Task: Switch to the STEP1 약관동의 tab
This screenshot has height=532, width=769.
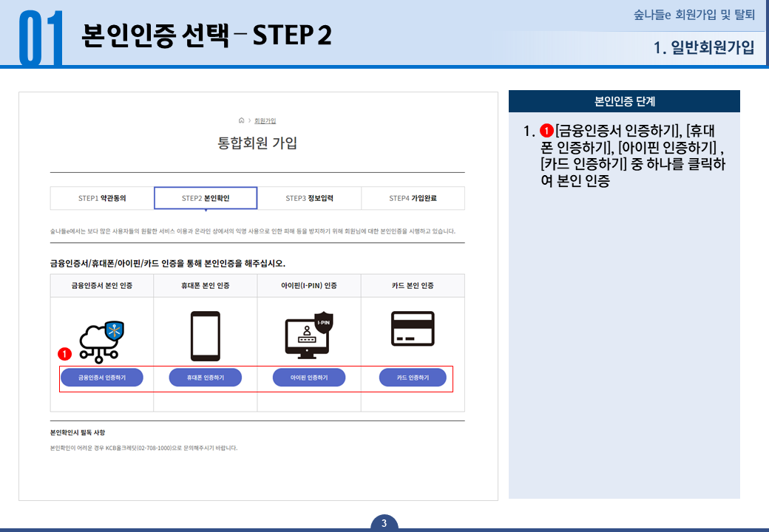Action: pyautogui.click(x=101, y=198)
